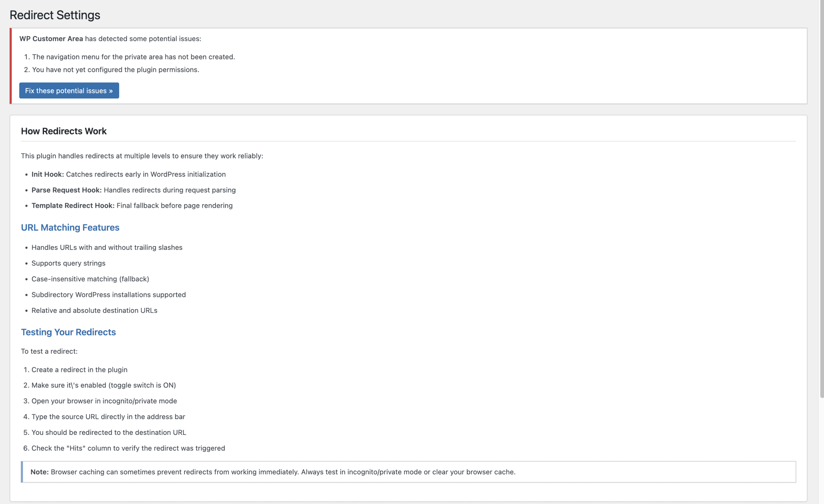The width and height of the screenshot is (824, 504).
Task: Click the plugin permissions issue list item
Action: [115, 69]
